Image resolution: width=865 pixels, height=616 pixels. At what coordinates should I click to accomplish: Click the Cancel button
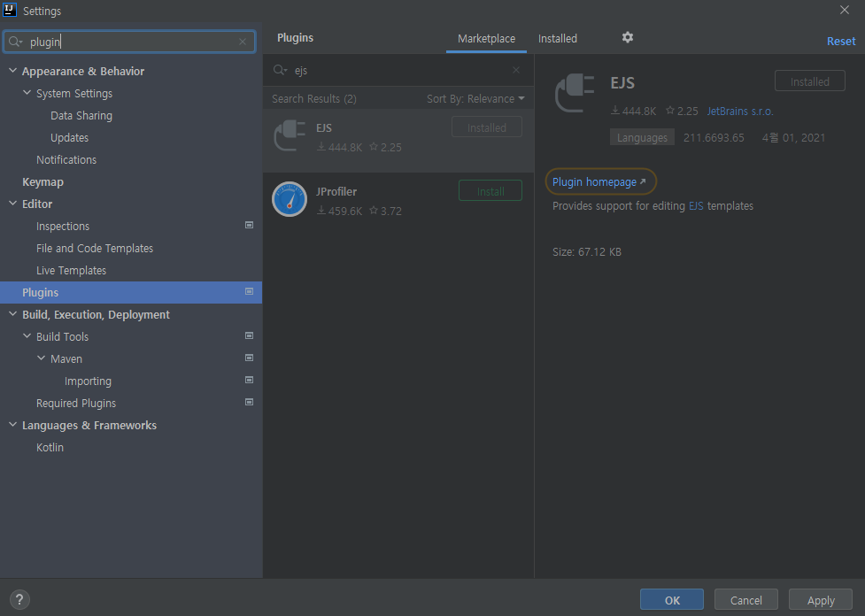745,599
